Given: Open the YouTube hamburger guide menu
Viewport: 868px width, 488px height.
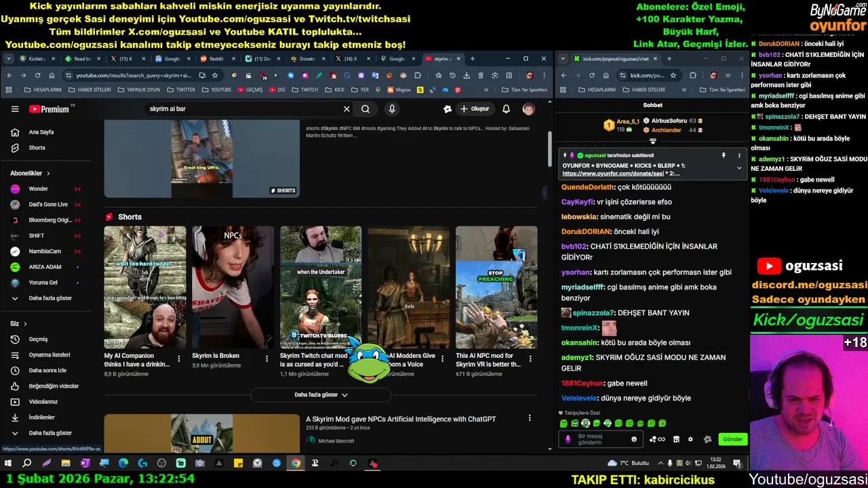Looking at the screenshot, I should pos(15,108).
